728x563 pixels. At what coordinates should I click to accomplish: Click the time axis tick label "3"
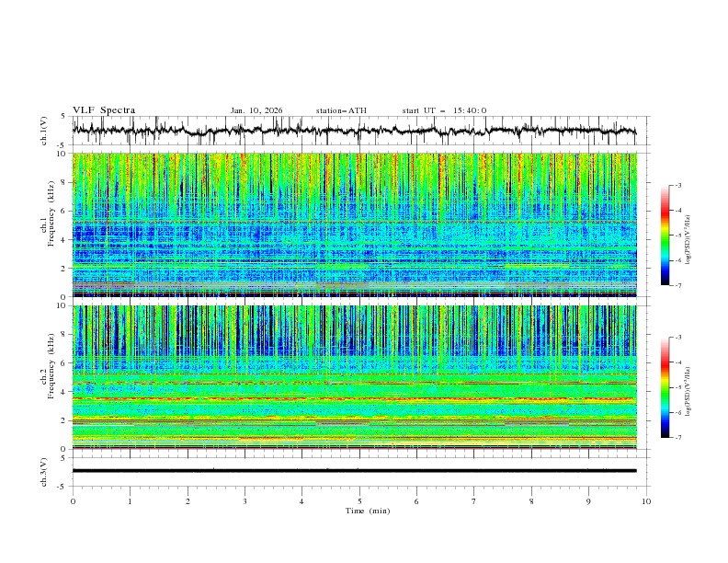coord(245,501)
